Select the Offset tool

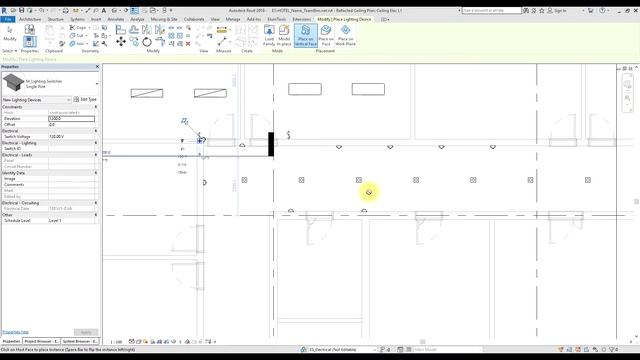click(x=133, y=29)
